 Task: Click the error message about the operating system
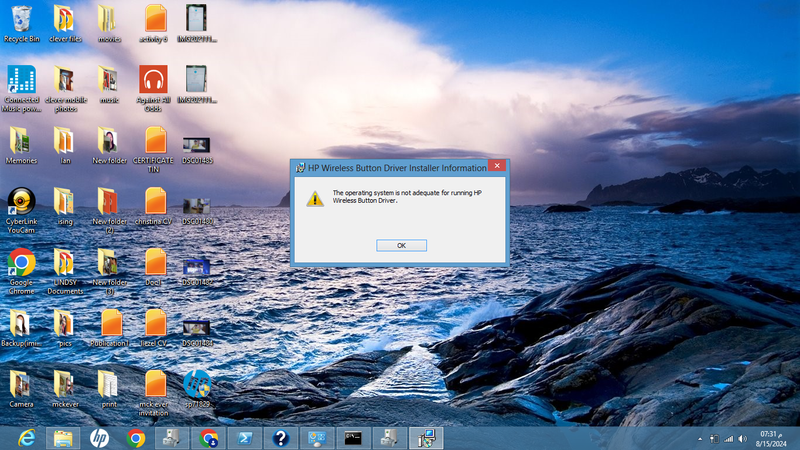tap(407, 196)
